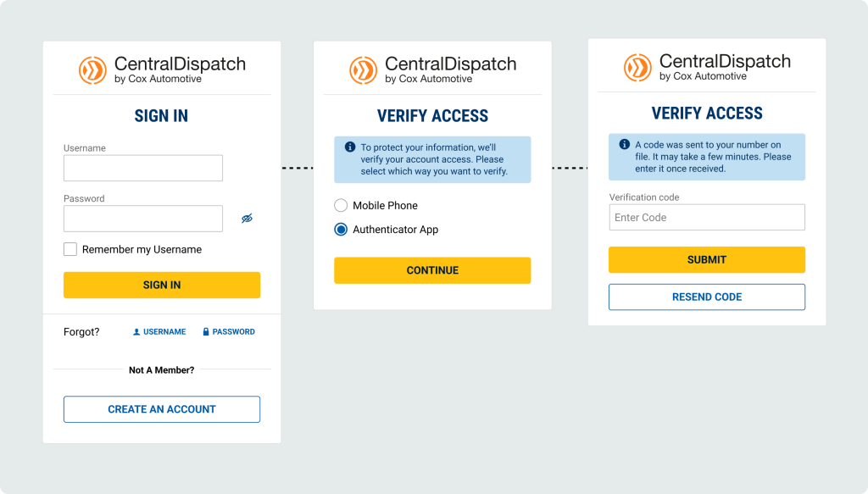Toggle password visibility eye icon
This screenshot has height=494, width=868.
[247, 219]
